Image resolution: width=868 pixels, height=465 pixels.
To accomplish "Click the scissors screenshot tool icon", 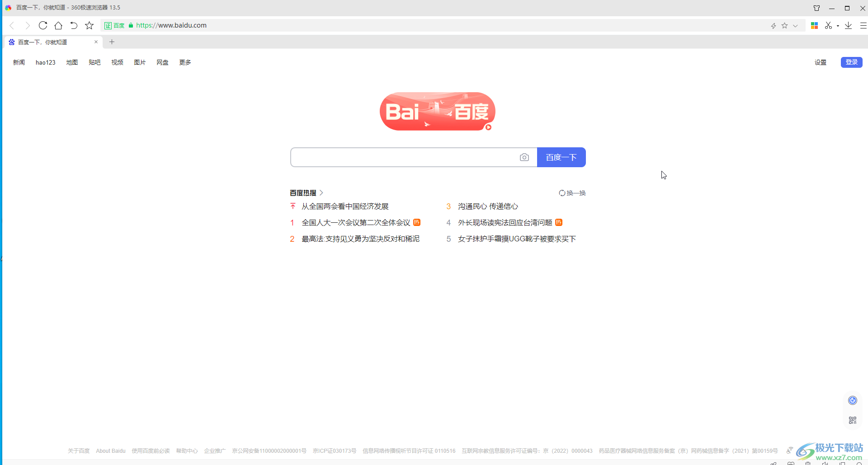I will click(829, 25).
